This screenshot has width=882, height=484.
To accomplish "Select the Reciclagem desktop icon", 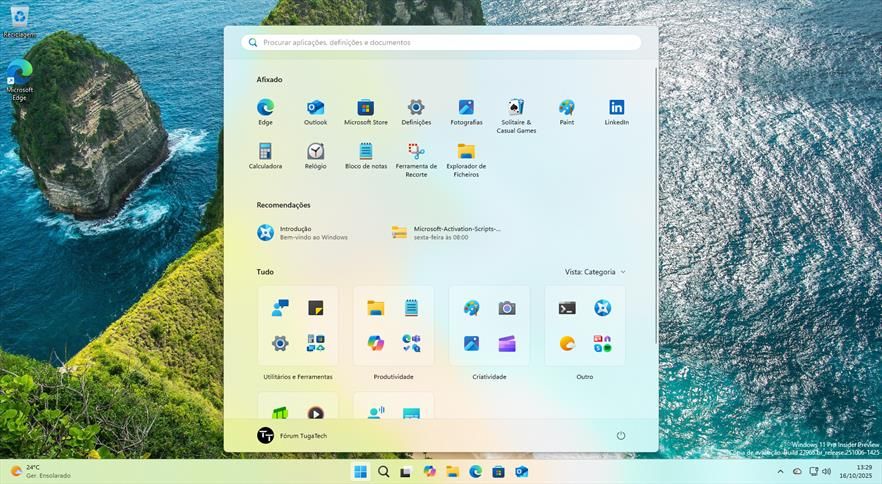I will 20,21.
